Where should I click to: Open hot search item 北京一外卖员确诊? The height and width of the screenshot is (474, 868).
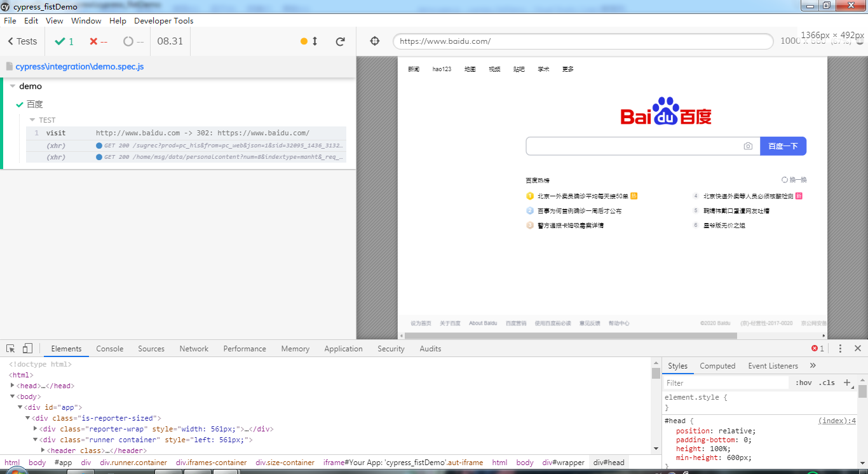click(582, 196)
